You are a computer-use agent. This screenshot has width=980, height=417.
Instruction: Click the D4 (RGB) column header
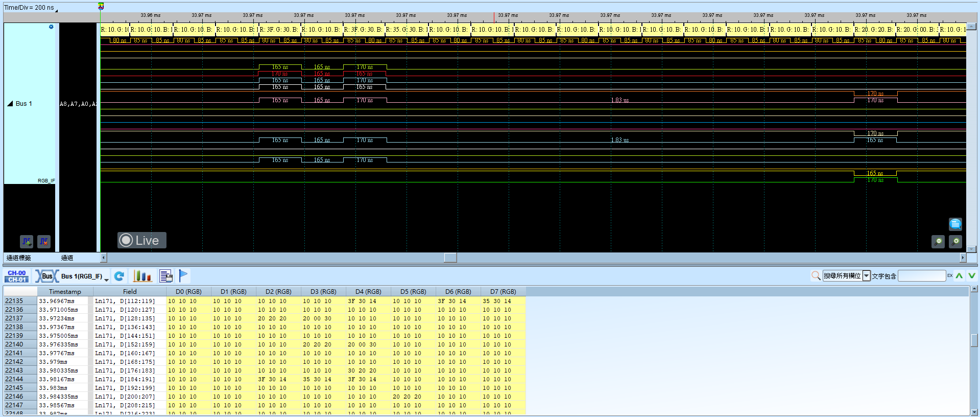[x=368, y=292]
